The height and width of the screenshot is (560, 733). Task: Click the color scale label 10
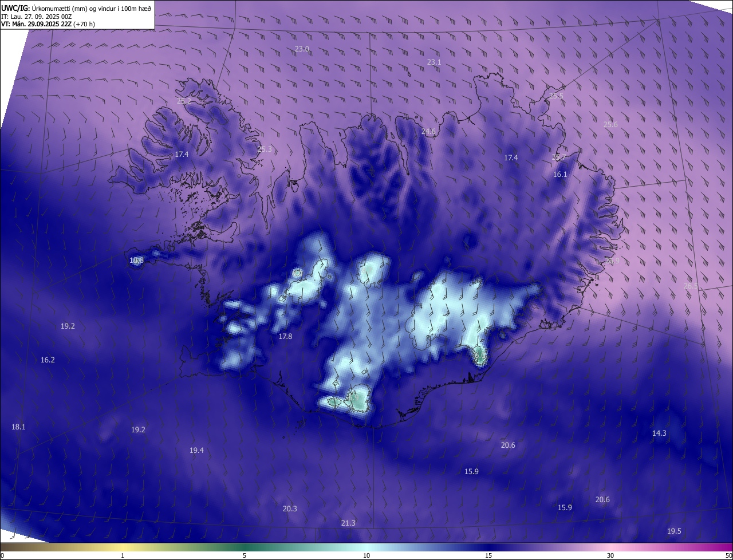(x=366, y=556)
